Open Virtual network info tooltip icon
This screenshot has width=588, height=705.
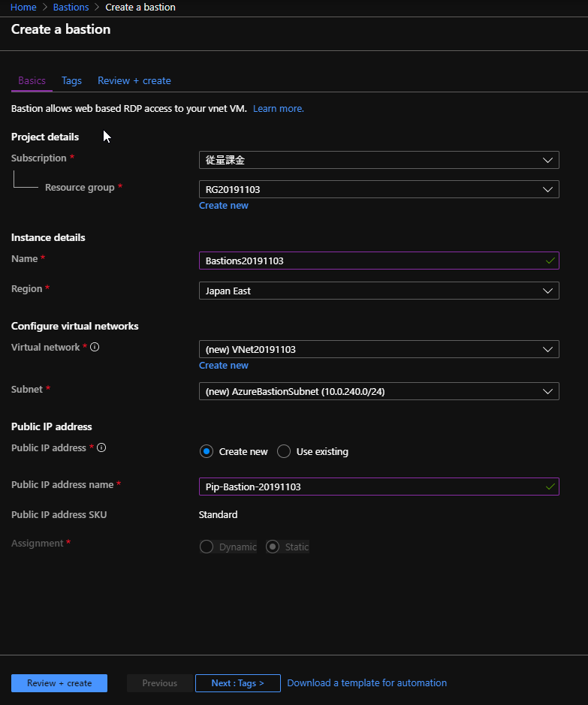click(x=95, y=347)
